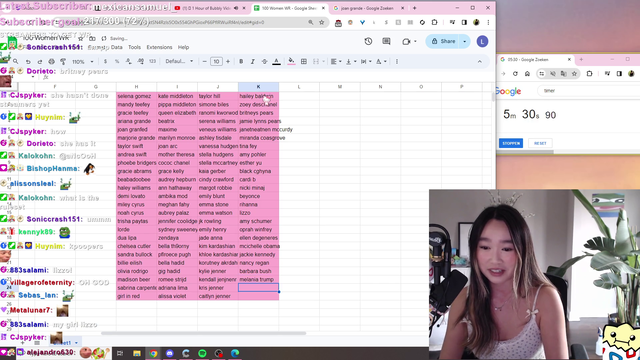640x360 pixels.
Task: Collapse the Sheets menu header chevron
Action: [480, 62]
